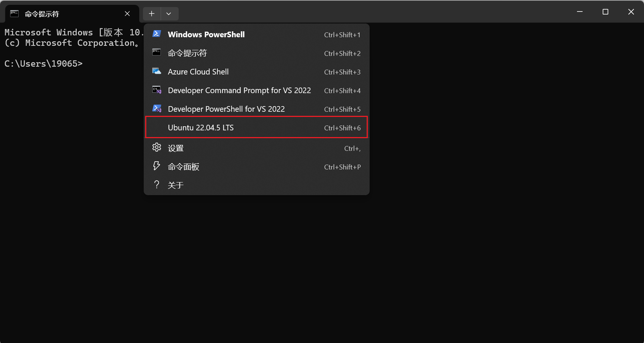Viewport: 644px width, 343px height.
Task: Select the Developer Command Prompt for VS 2022 icon
Action: pyautogui.click(x=157, y=89)
